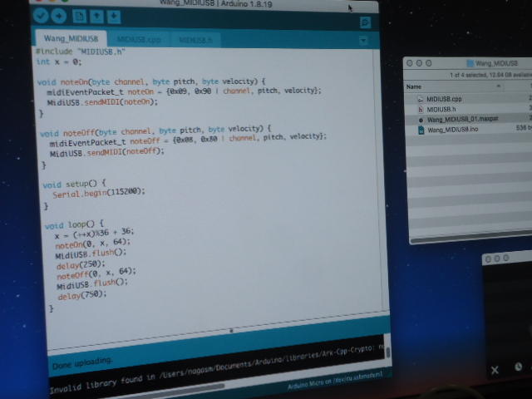This screenshot has height=399, width=532.
Task: Click the MIDIUSB.cpp file icon in Finder
Action: tap(421, 99)
